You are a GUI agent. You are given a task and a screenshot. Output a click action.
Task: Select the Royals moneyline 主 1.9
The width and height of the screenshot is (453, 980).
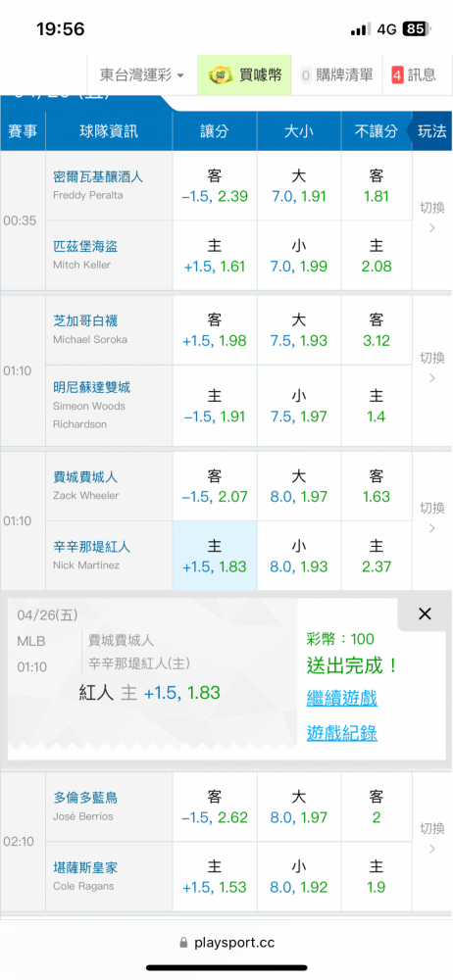[377, 877]
